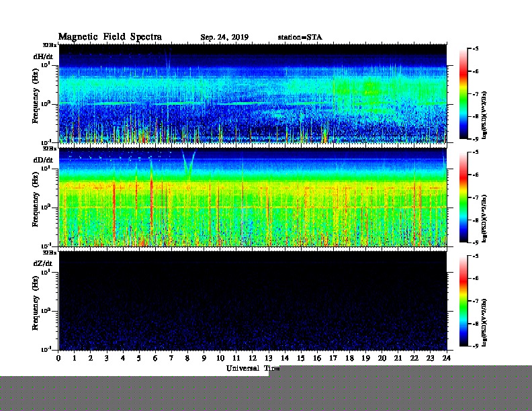Viewport: 532px width, 411px height.
Task: Click the -7 tick on dZ/dt color scale
Action: click(x=476, y=301)
